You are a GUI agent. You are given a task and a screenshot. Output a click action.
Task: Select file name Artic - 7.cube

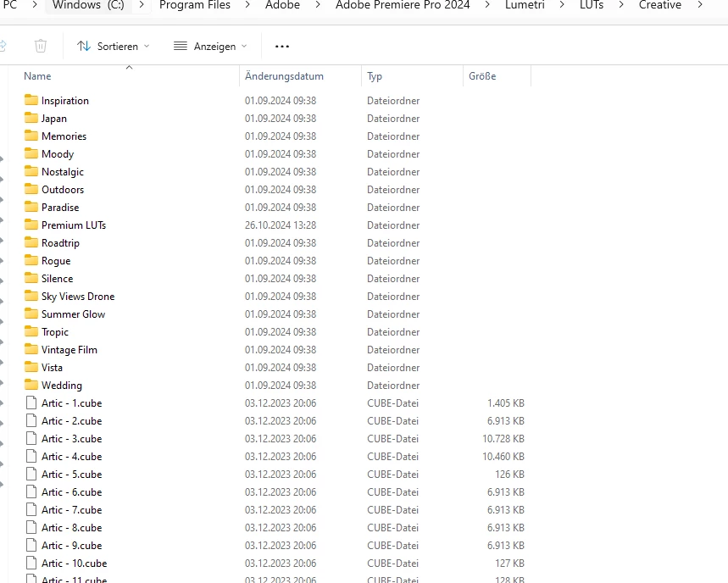tap(71, 509)
